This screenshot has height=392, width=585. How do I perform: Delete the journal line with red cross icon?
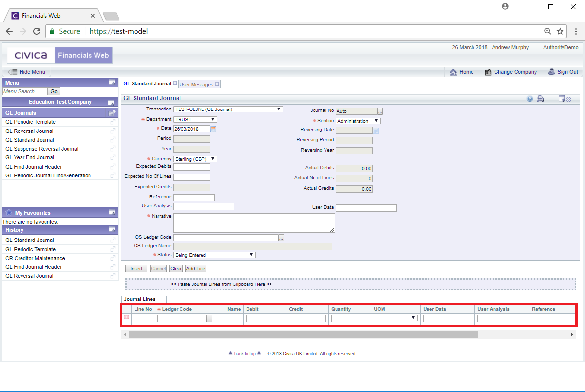127,317
